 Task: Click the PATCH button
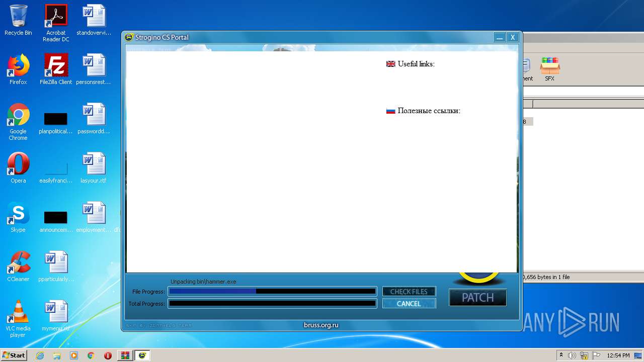point(477,298)
